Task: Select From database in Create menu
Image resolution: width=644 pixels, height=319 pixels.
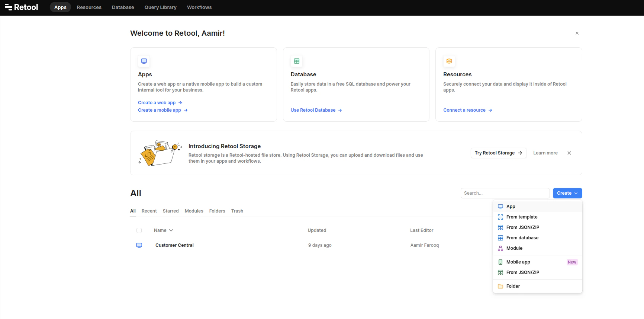Action: (538, 238)
